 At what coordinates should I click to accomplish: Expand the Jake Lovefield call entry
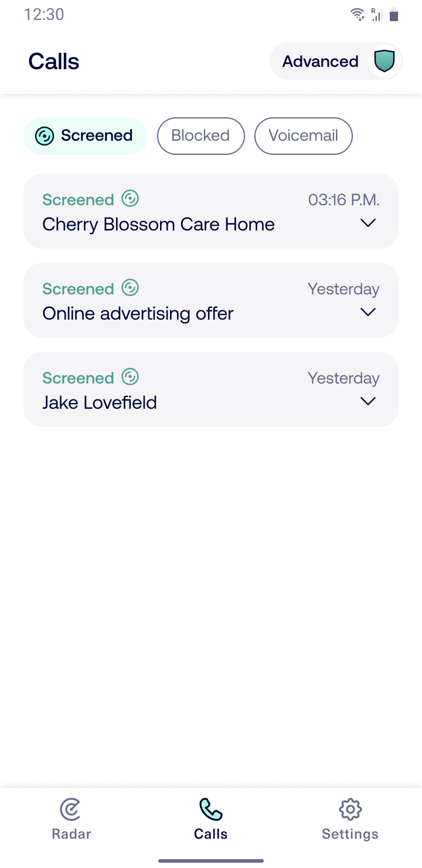[x=368, y=402]
